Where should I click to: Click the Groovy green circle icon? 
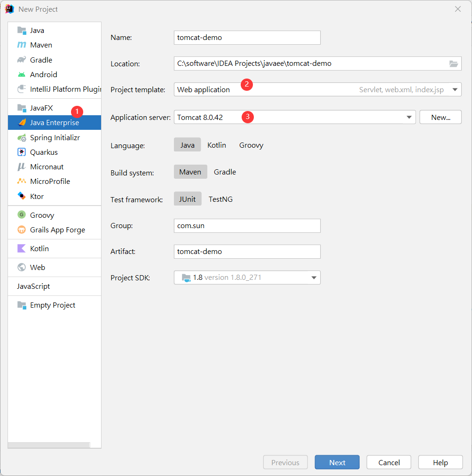[22, 215]
